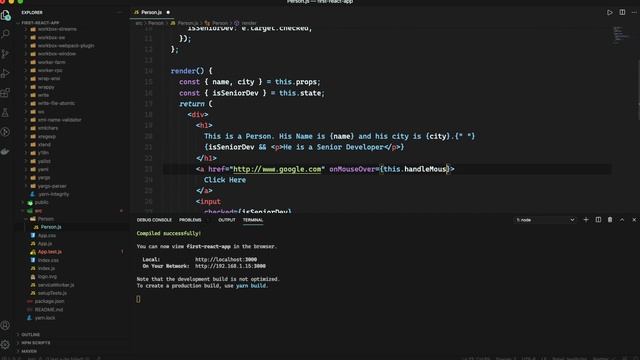Open the Explorer view in activity bar
The image size is (640, 360).
6,16
